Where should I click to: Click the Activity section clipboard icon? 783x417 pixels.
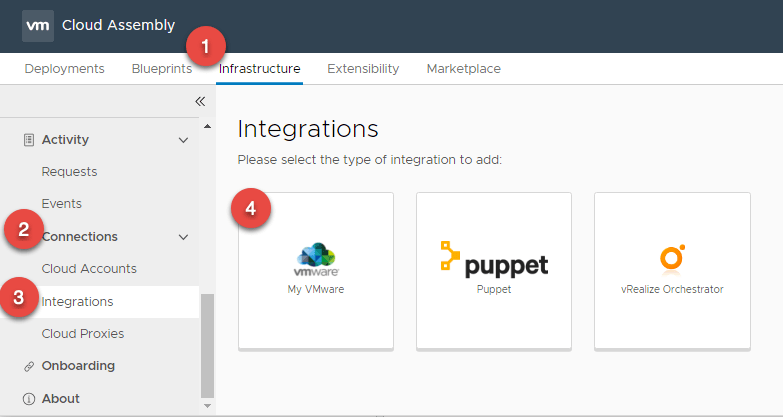[29, 140]
